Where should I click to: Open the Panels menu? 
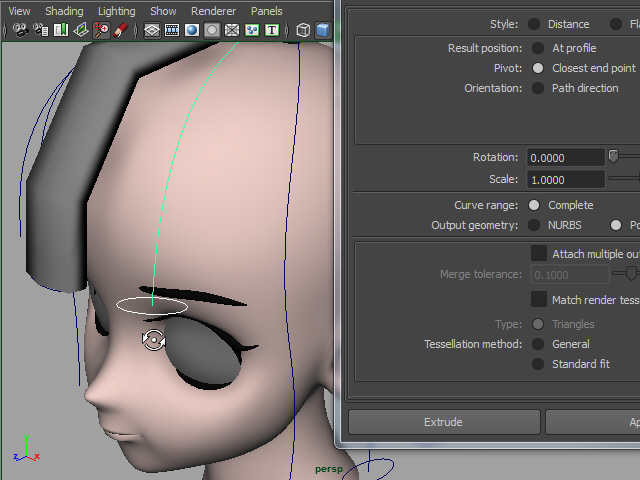tap(266, 11)
